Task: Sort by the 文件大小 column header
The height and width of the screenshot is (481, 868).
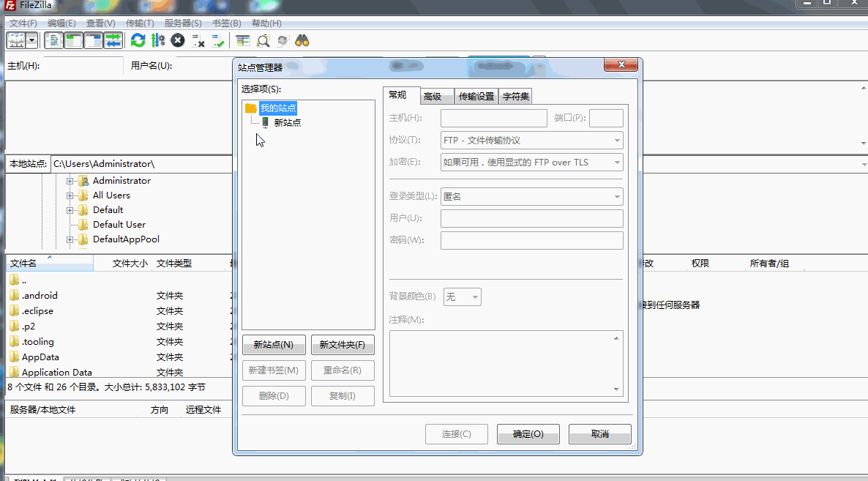Action: 123,263
